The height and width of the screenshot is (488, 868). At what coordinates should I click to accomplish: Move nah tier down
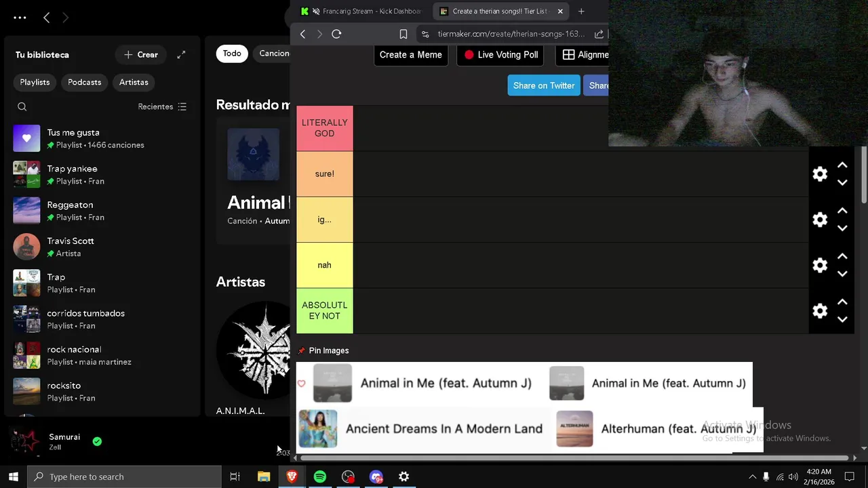[842, 274]
